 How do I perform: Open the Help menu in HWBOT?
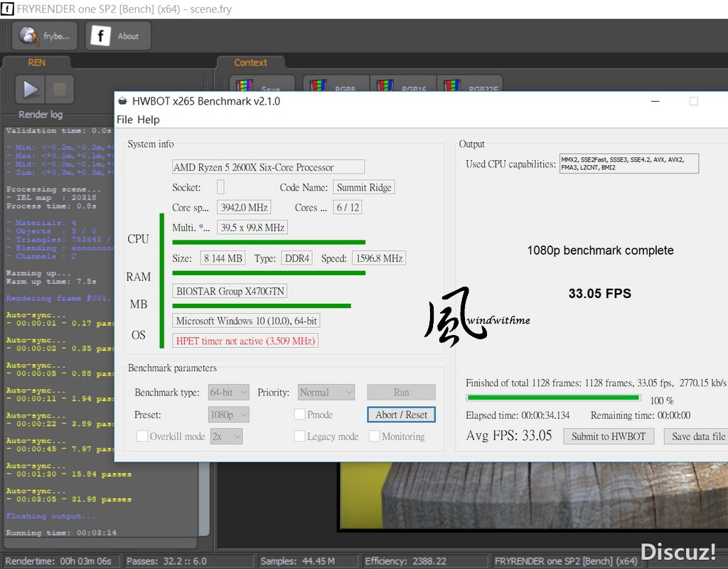[x=149, y=119]
